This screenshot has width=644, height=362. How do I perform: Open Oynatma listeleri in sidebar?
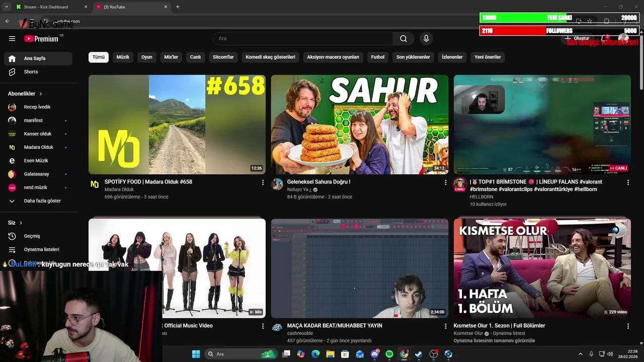click(x=38, y=249)
